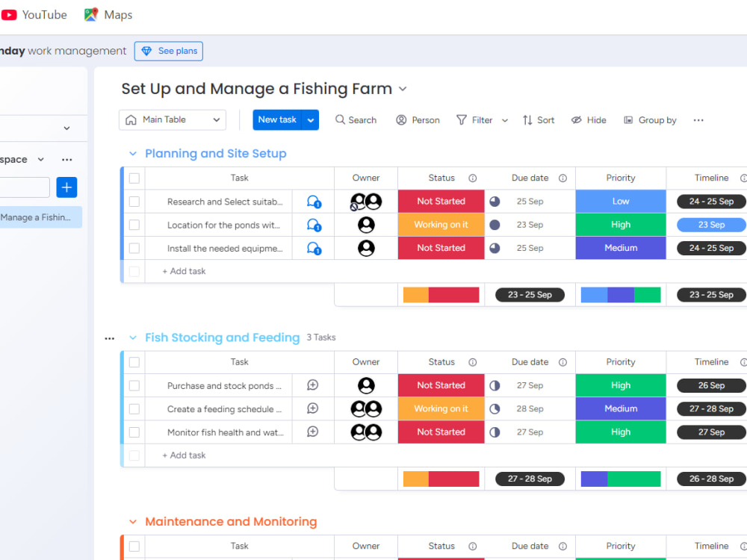Select all tasks checkbox in Fish Stocking and Feeding
Image resolution: width=747 pixels, height=560 pixels.
[x=134, y=362]
